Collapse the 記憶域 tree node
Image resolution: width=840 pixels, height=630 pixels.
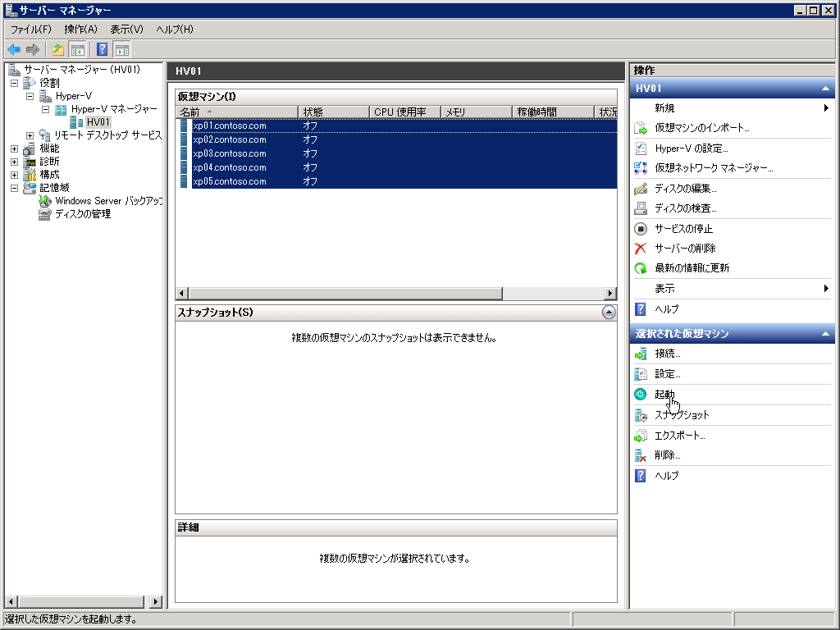coord(15,188)
